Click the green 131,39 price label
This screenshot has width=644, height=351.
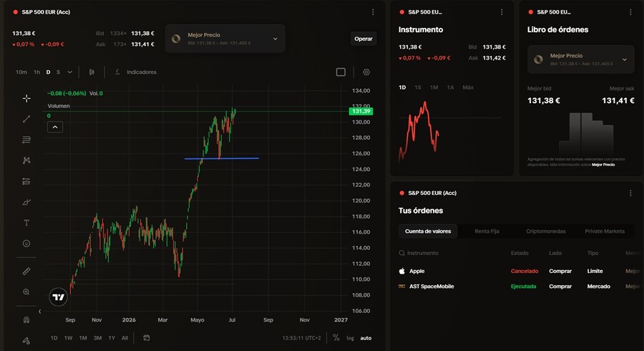(x=361, y=111)
